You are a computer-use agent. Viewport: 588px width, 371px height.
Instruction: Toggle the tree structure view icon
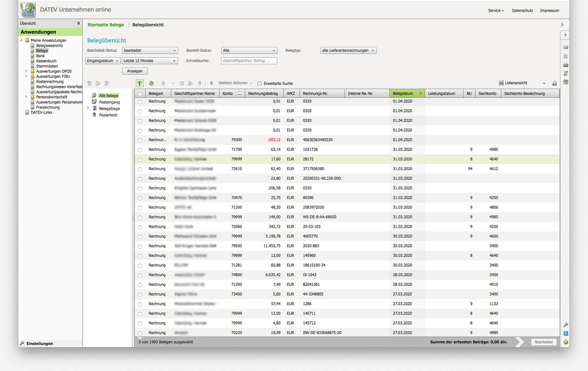tap(139, 83)
